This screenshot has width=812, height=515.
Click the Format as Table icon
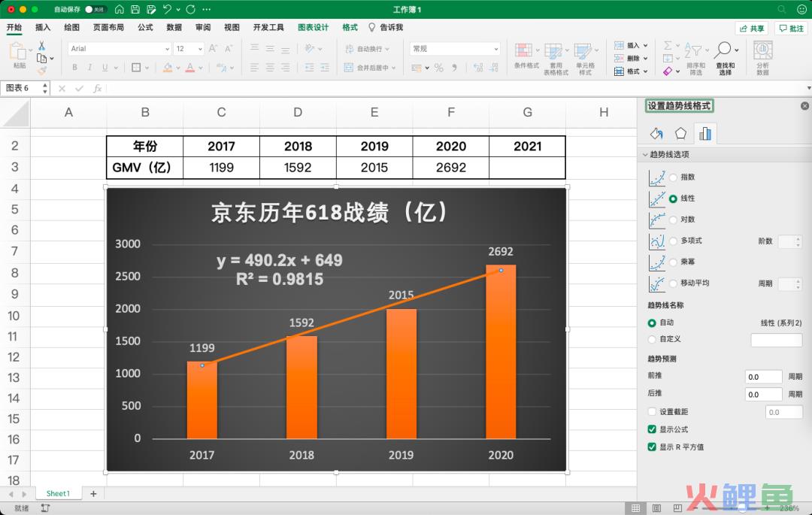click(x=553, y=50)
